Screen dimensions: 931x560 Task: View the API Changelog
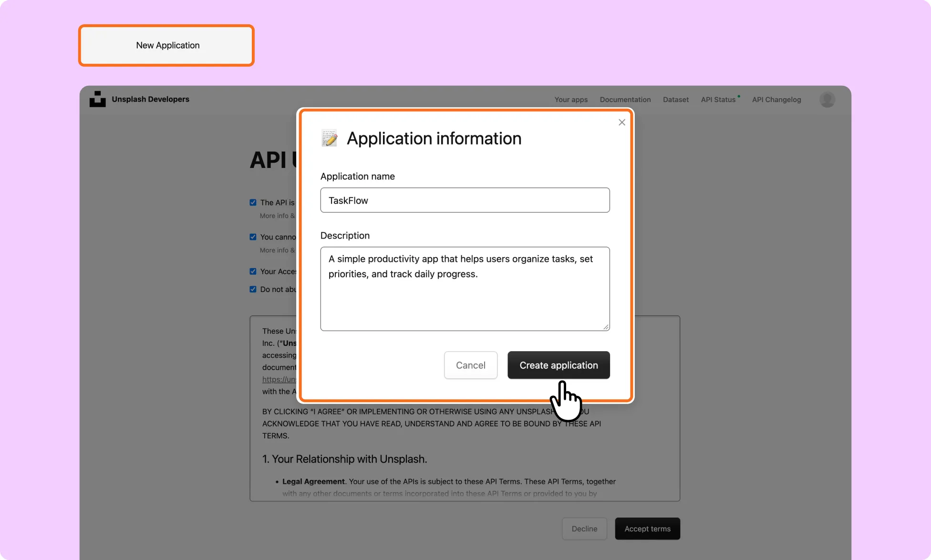click(776, 100)
